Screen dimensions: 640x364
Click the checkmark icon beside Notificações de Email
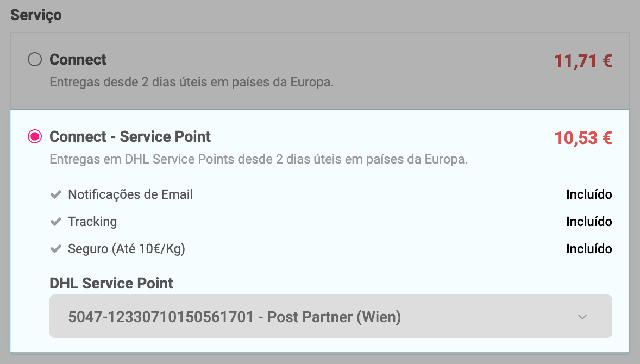coord(55,194)
